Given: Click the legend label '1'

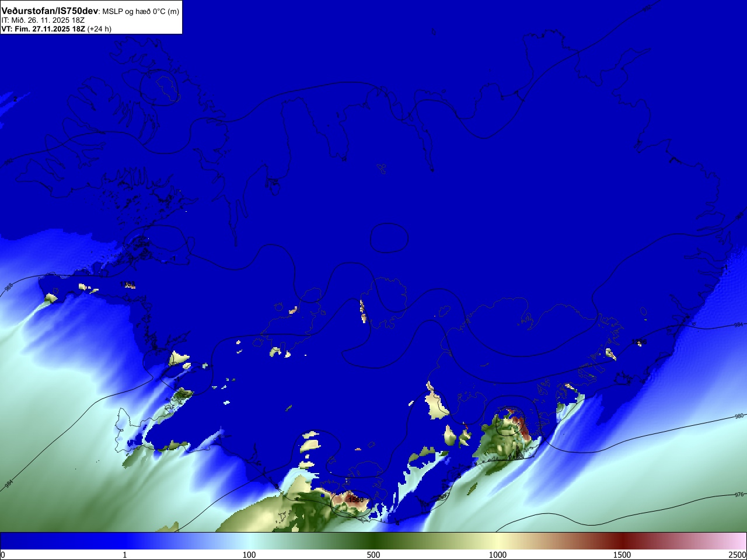Looking at the screenshot, I should (x=124, y=555).
